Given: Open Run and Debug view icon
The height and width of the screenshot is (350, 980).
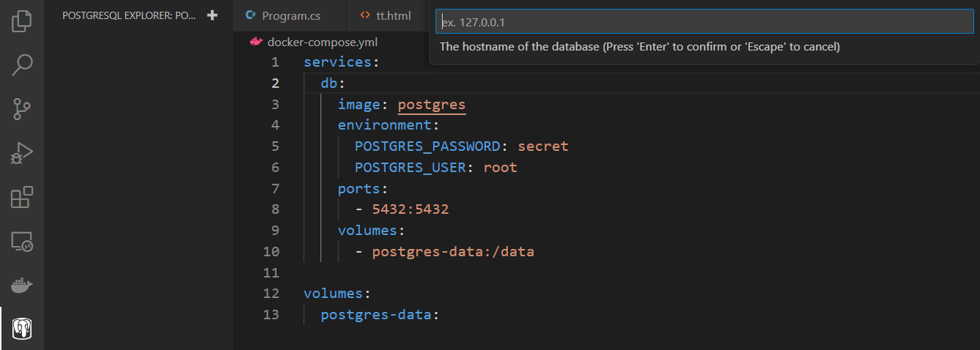Looking at the screenshot, I should tap(22, 152).
